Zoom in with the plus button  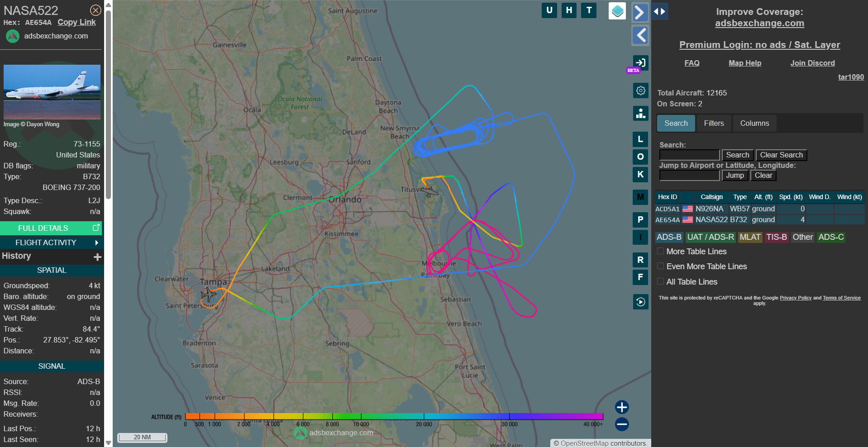(x=622, y=407)
